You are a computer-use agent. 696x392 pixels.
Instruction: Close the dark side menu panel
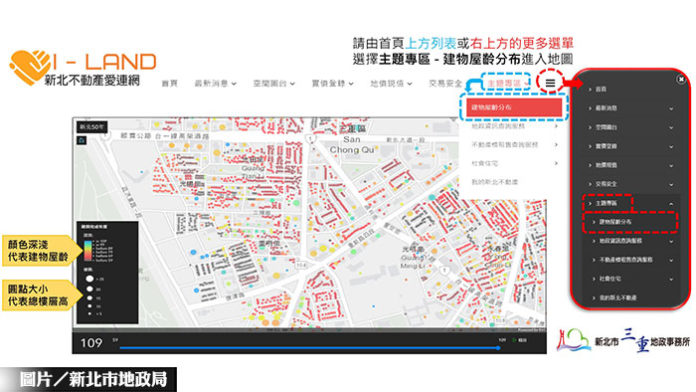[x=681, y=79]
